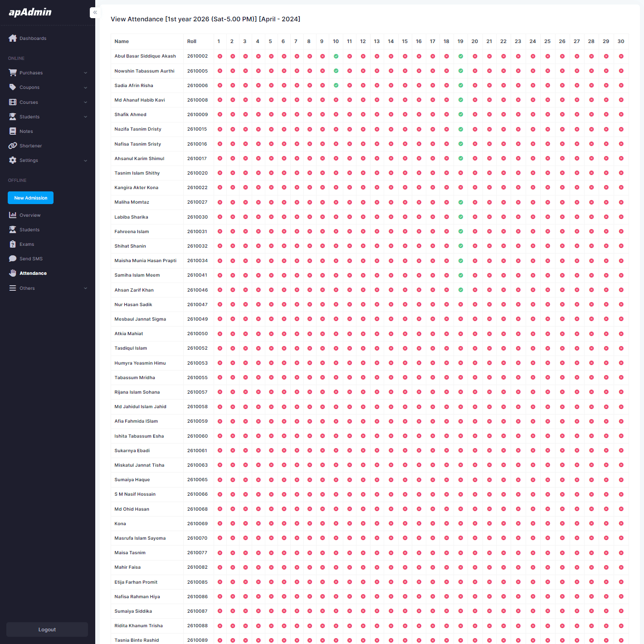Click the Shortener link icon
The width and height of the screenshot is (644, 644).
point(13,146)
